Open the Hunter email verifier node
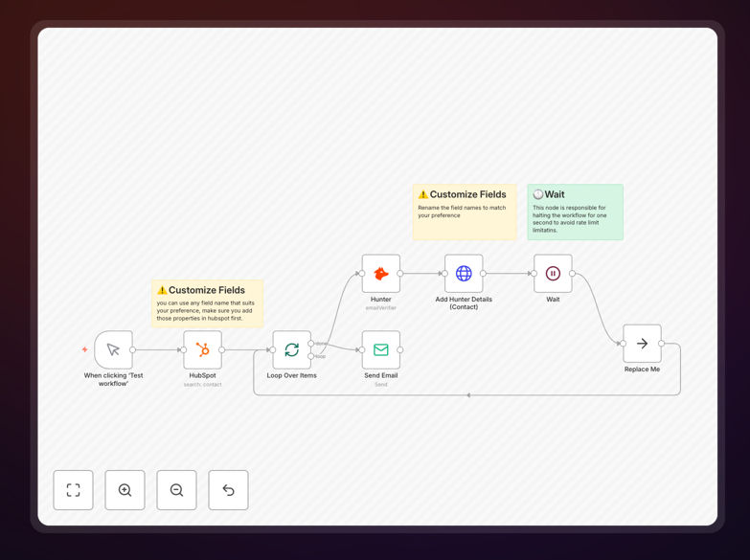Screen dimensions: 750x560 [x=381, y=274]
